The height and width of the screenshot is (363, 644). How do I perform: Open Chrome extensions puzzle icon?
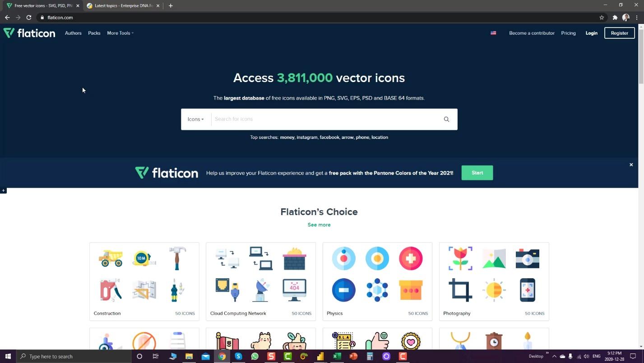pyautogui.click(x=615, y=18)
